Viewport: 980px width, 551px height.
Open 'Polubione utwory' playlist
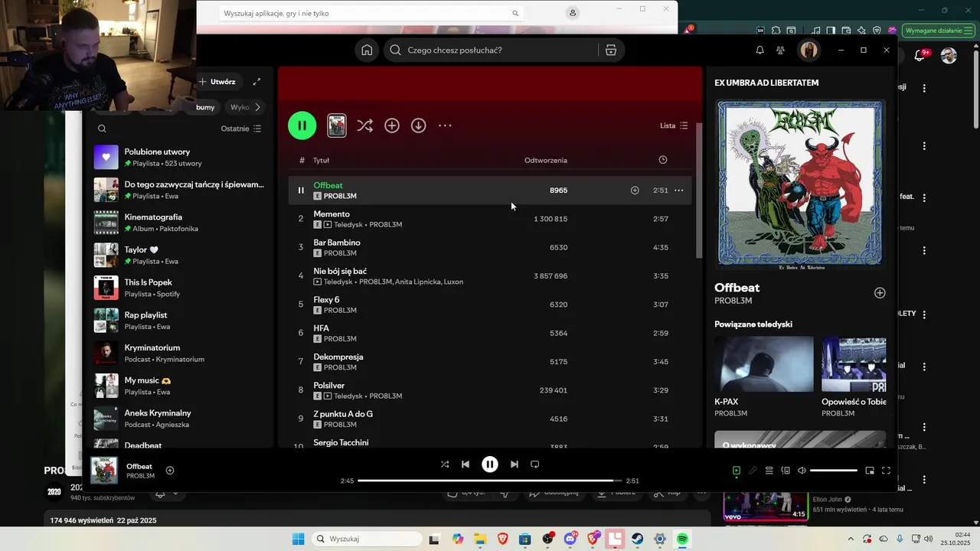[178, 157]
